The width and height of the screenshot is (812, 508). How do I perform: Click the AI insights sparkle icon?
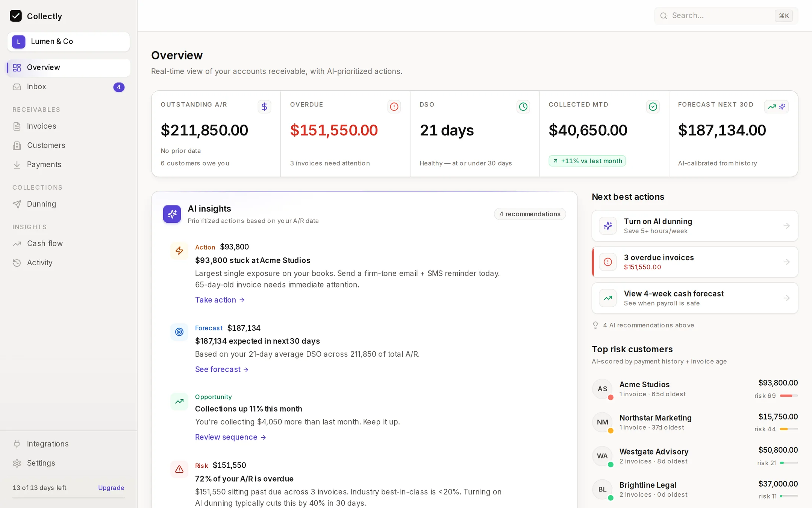pos(172,214)
